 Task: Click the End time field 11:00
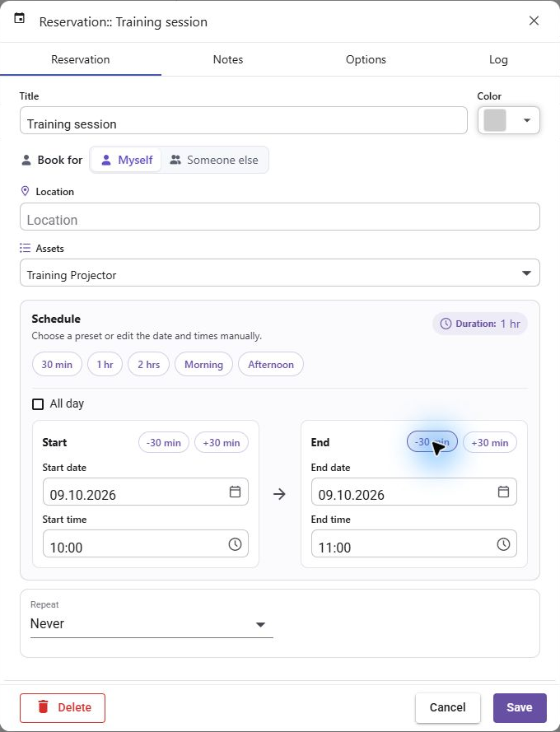pos(413,543)
